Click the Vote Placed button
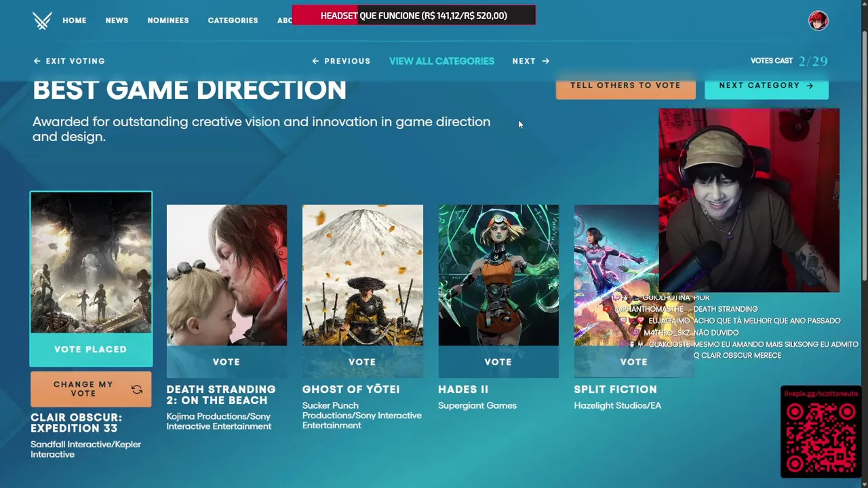This screenshot has width=868, height=488. [91, 350]
